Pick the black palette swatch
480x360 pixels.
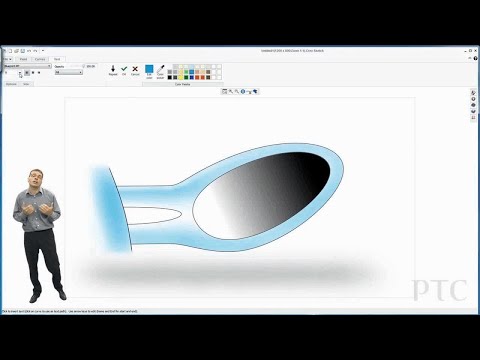point(170,77)
